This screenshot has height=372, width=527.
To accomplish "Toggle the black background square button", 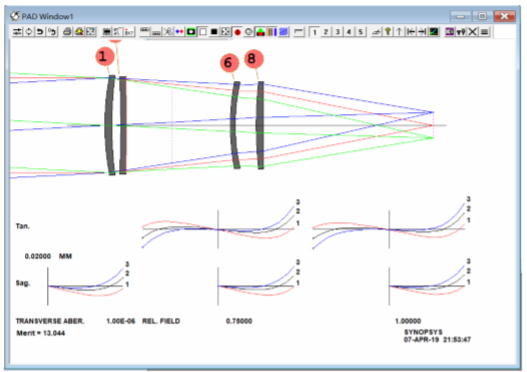I will click(x=214, y=32).
